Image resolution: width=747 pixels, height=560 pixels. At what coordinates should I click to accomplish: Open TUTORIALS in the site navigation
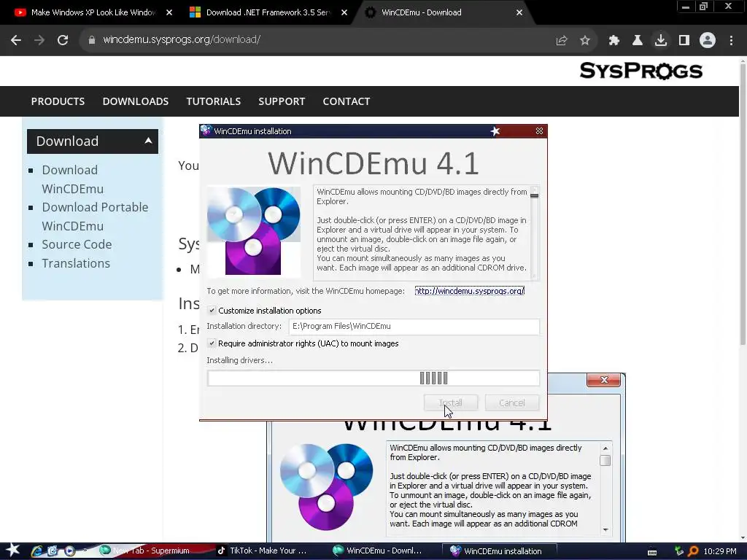[x=214, y=101]
